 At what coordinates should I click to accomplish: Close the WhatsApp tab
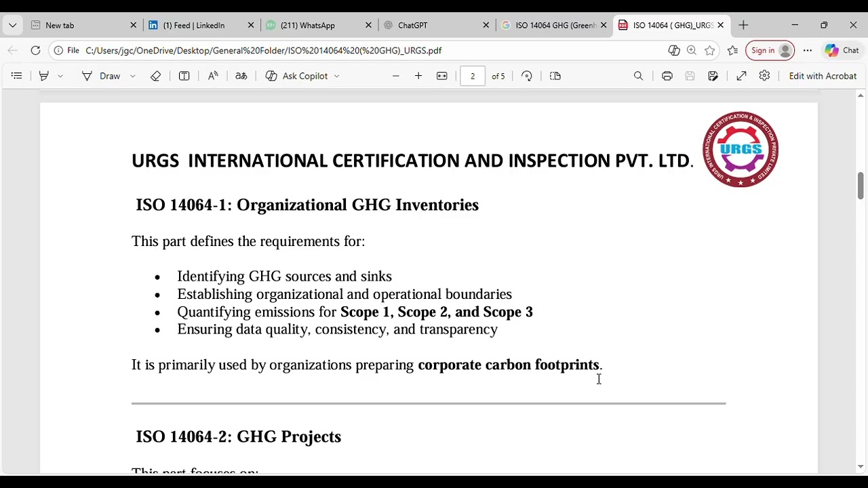[x=368, y=25]
